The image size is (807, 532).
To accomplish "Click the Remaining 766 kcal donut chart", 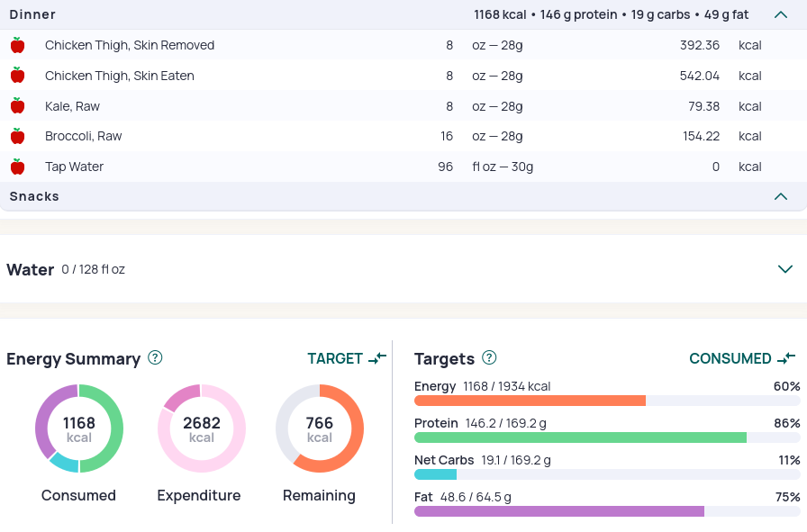I will click(320, 428).
